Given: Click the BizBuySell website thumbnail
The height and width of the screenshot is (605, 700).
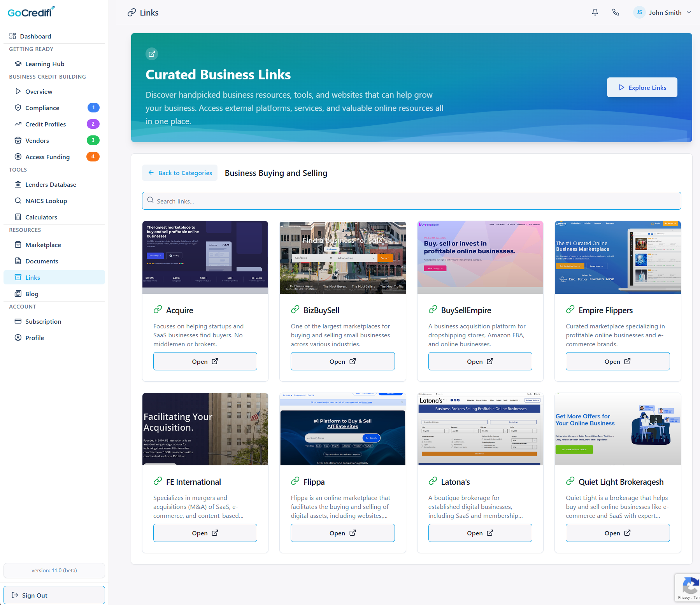Looking at the screenshot, I should click(x=342, y=258).
